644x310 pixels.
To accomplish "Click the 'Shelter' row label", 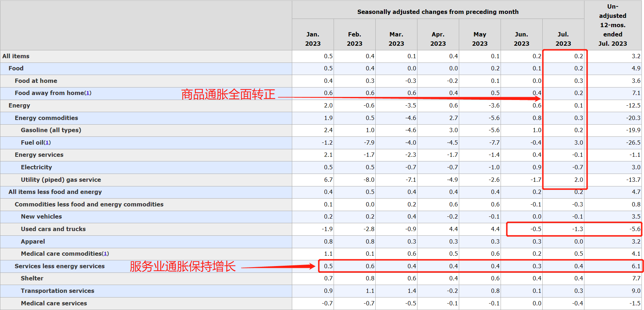I will coord(32,278).
